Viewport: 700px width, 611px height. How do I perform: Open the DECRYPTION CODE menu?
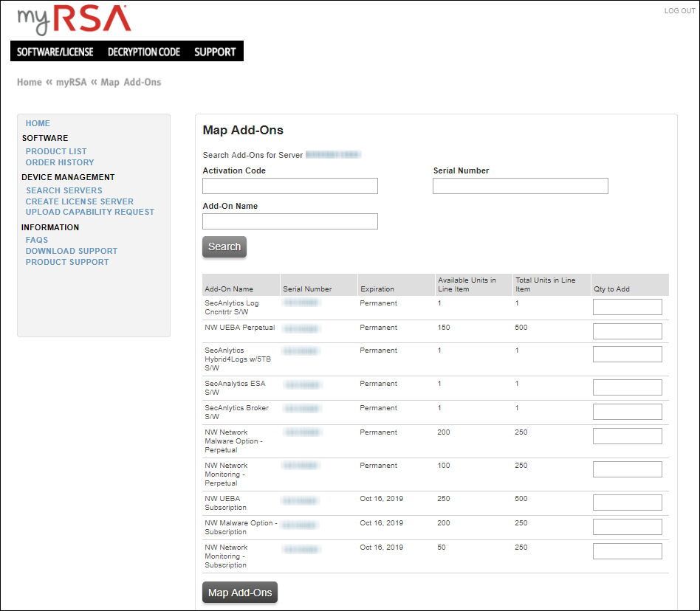[144, 52]
